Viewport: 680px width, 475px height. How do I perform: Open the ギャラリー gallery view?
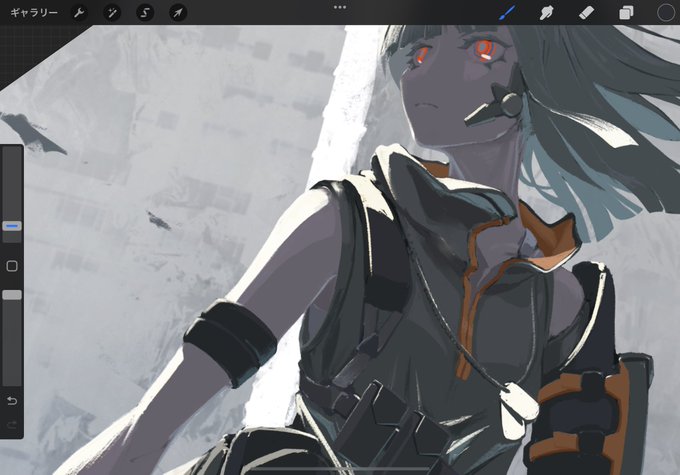pos(34,13)
